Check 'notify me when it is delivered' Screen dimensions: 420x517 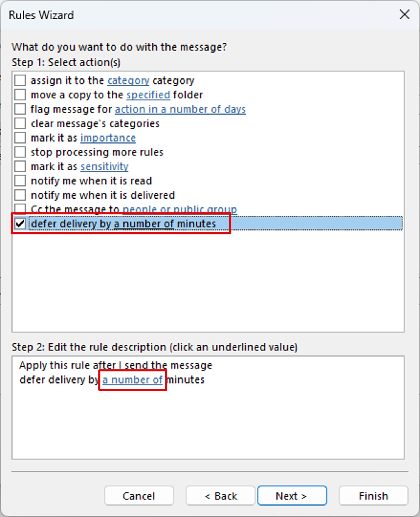pos(20,195)
